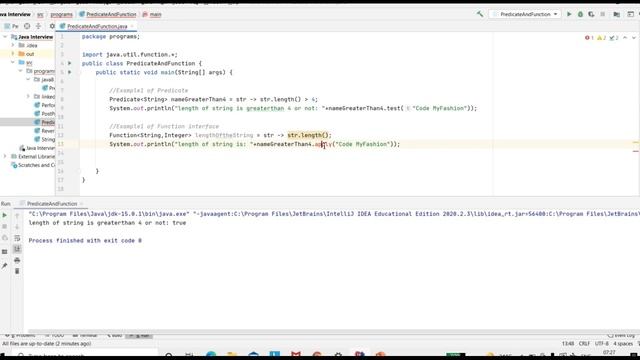Image resolution: width=640 pixels, height=360 pixels.
Task: Open the Perfo... class in project tree
Action: tap(44, 105)
